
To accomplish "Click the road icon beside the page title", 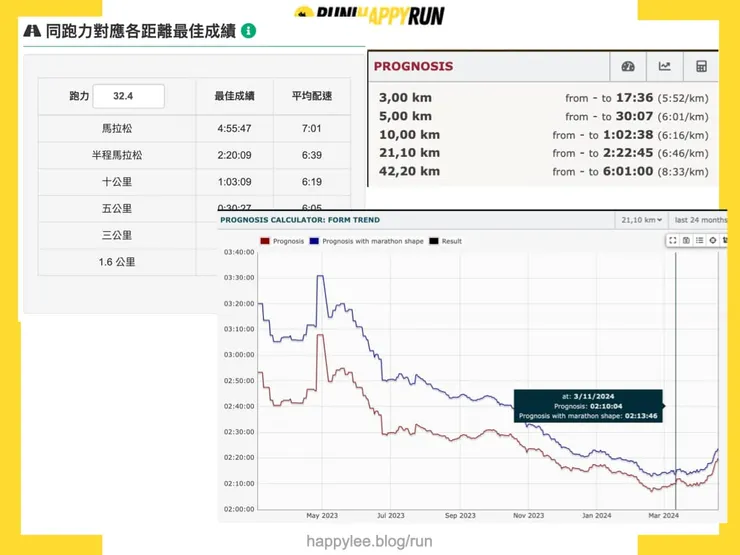I will (x=32, y=31).
